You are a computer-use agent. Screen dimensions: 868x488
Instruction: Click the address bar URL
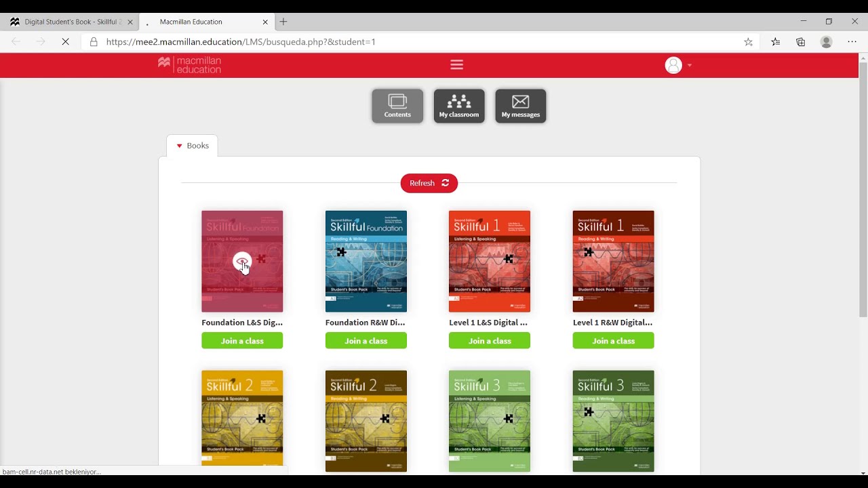coord(241,42)
